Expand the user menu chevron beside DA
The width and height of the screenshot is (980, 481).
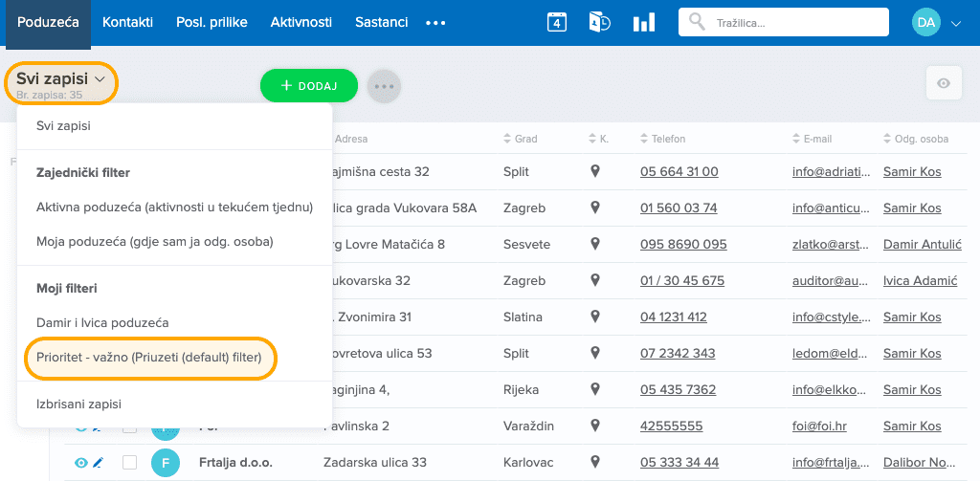coord(955,23)
